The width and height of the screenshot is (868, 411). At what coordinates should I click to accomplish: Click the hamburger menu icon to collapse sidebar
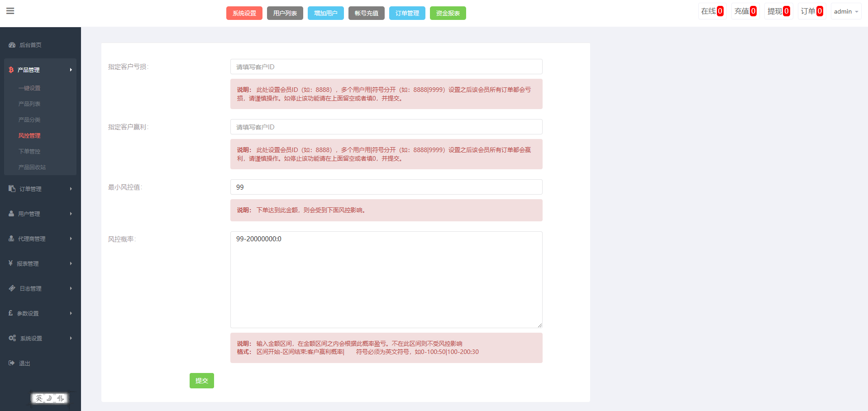10,11
